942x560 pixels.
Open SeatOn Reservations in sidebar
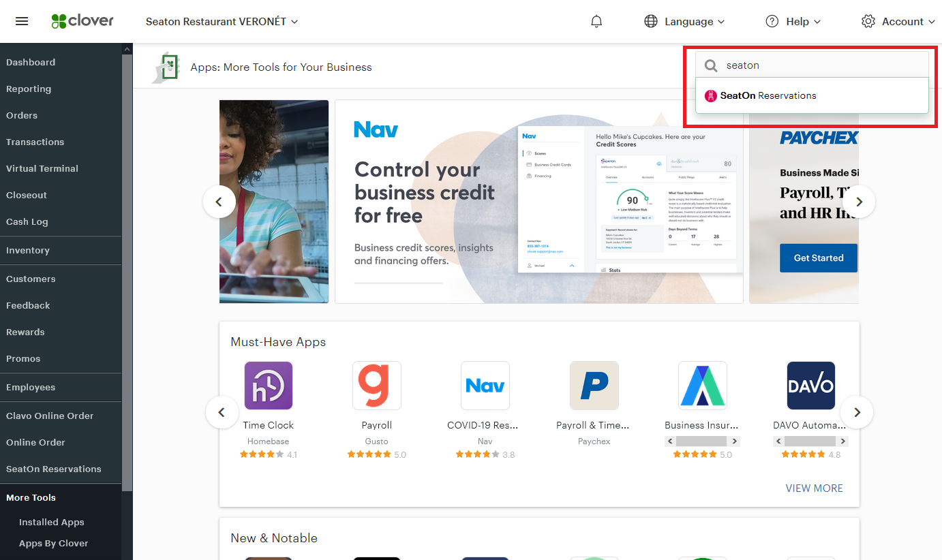click(54, 469)
